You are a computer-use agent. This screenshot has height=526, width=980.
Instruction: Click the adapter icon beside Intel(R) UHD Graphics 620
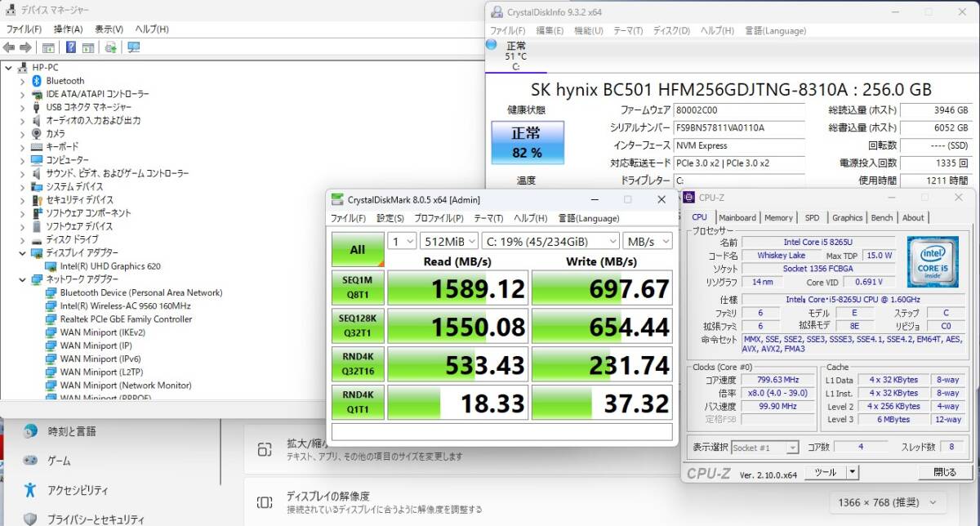pos(51,266)
